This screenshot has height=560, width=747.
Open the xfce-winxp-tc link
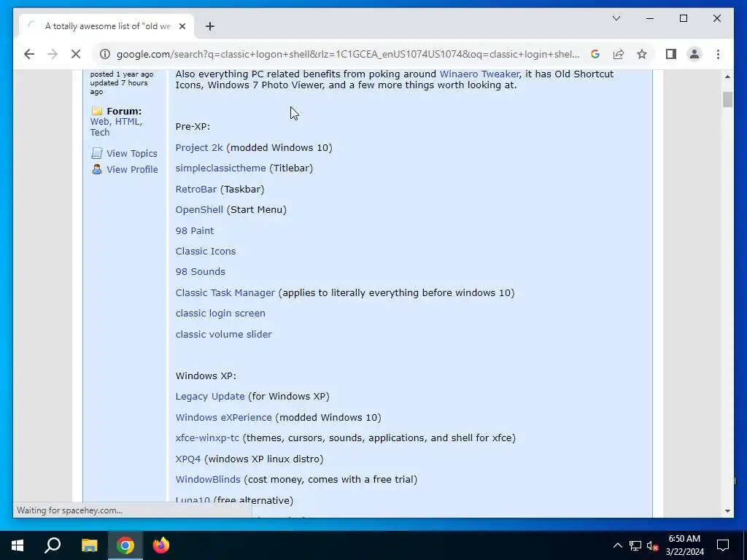click(207, 437)
